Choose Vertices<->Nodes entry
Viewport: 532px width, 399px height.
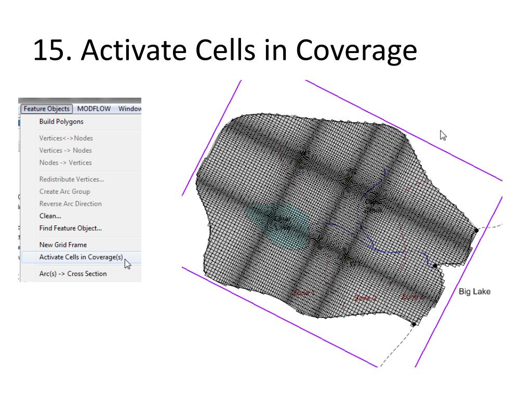tap(66, 138)
